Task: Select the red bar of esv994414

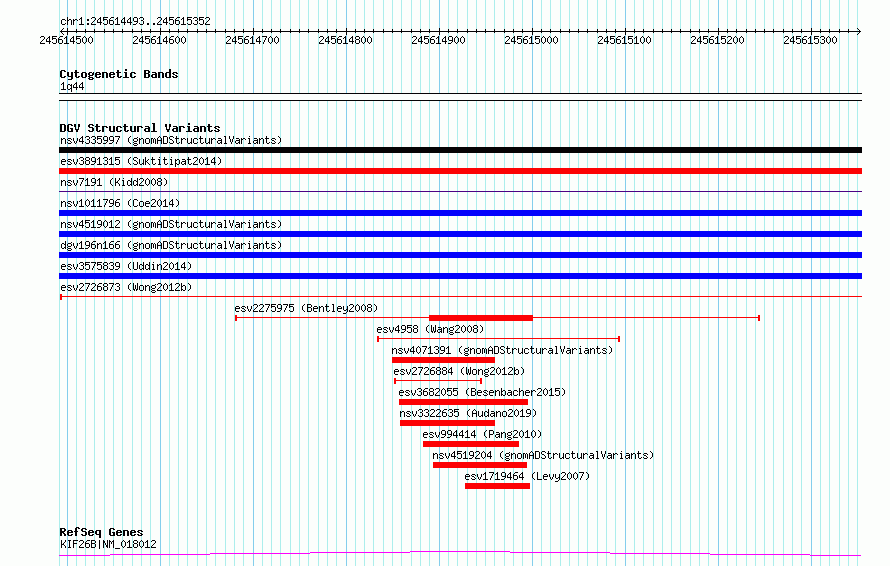Action: click(x=471, y=444)
